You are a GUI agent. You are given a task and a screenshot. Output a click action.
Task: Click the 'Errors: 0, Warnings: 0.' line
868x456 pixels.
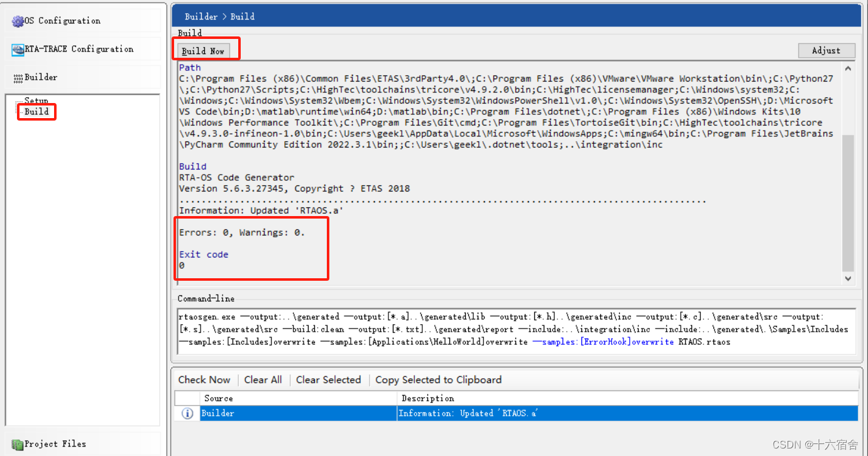[242, 232]
